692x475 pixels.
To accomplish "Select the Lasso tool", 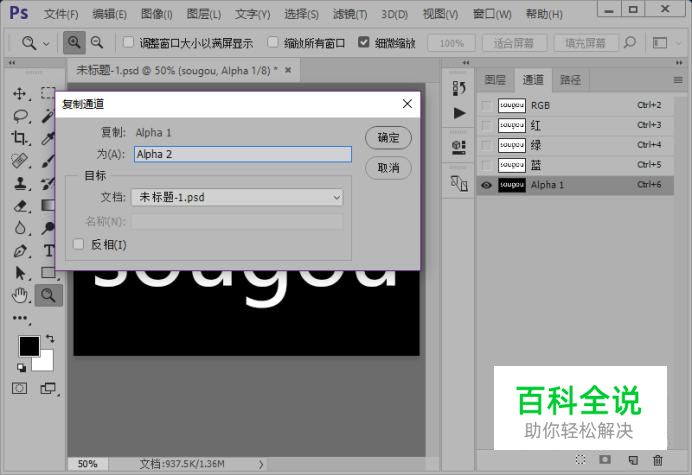I will [20, 116].
